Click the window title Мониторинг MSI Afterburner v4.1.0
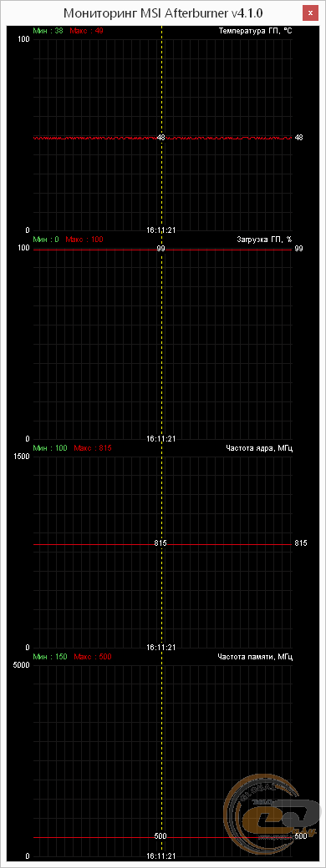 (164, 13)
